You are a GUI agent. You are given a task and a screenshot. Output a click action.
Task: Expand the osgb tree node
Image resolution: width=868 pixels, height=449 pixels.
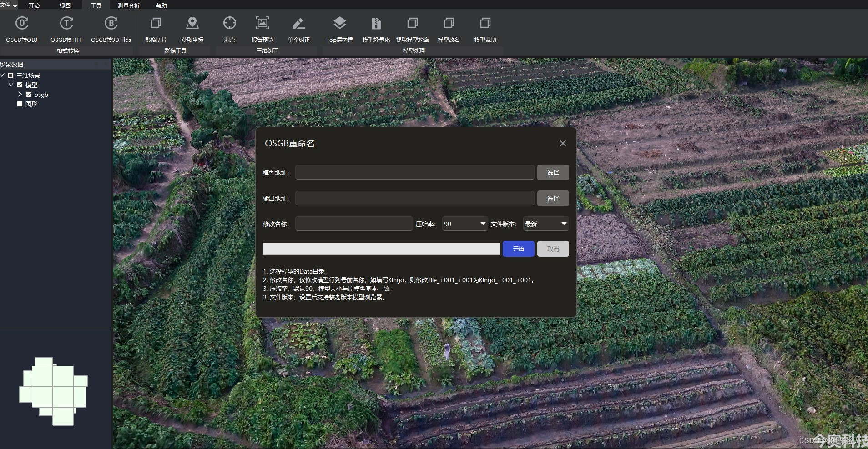pos(20,95)
